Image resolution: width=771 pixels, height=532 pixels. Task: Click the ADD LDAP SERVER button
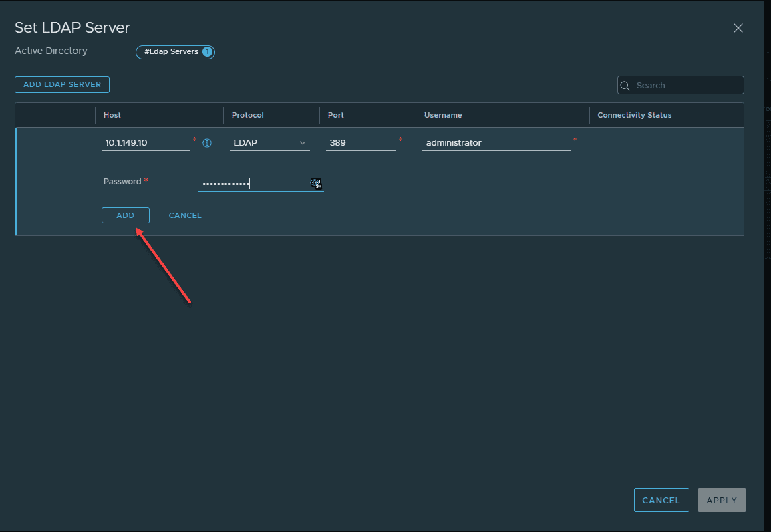pos(62,84)
